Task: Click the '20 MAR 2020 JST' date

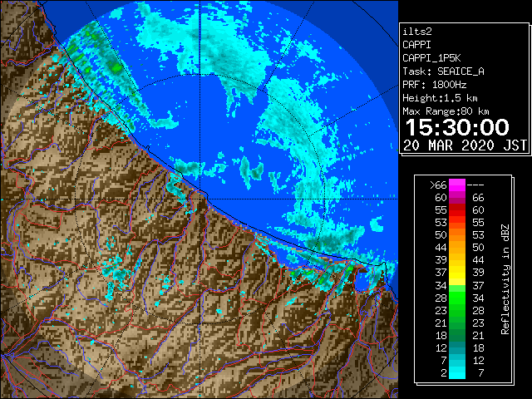Action: click(x=465, y=145)
